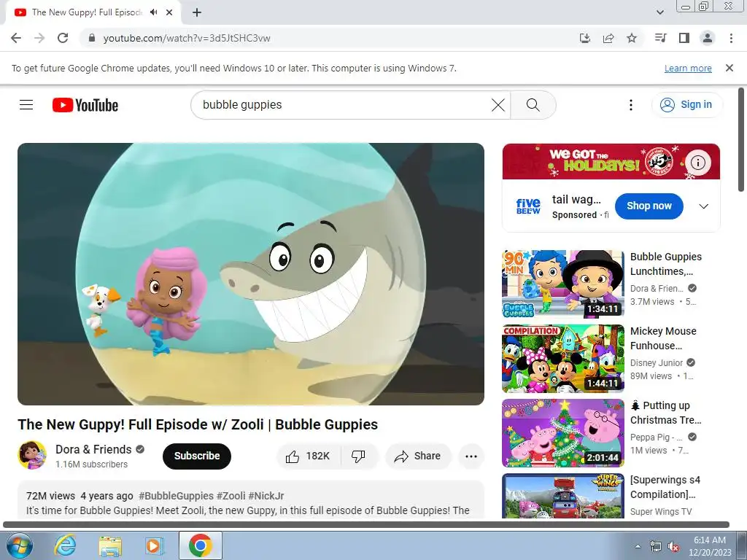Click the Sign in button
This screenshot has height=560, width=747.
click(x=687, y=105)
